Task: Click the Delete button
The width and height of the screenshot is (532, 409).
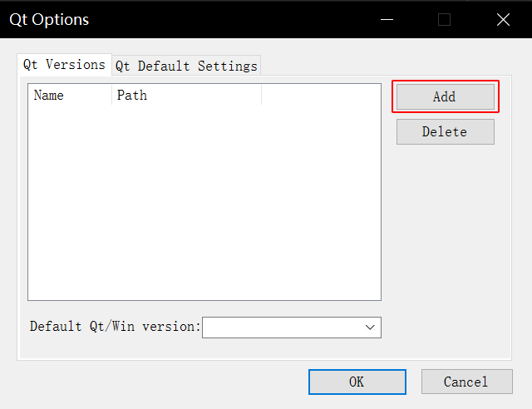Action: (446, 131)
